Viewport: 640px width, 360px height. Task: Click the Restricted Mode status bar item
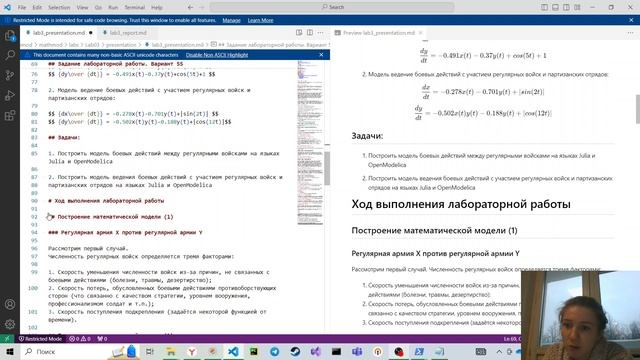[x=40, y=339]
